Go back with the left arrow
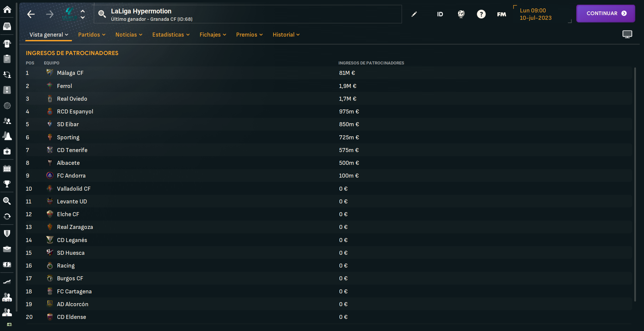 (31, 14)
